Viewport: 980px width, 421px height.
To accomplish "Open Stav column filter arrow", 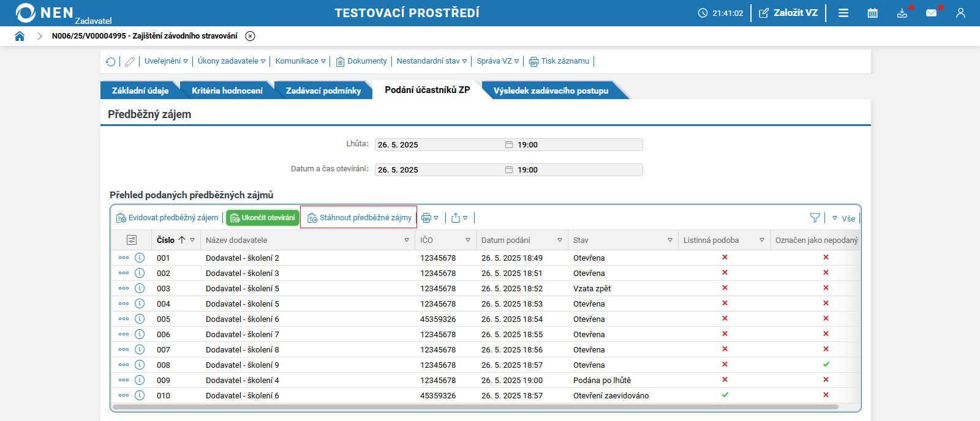I will (670, 240).
